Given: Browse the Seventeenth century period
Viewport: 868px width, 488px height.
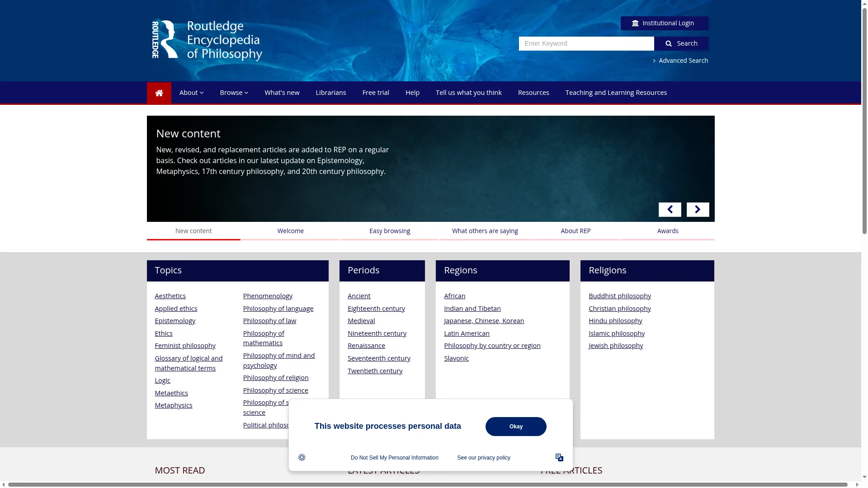Looking at the screenshot, I should (379, 358).
